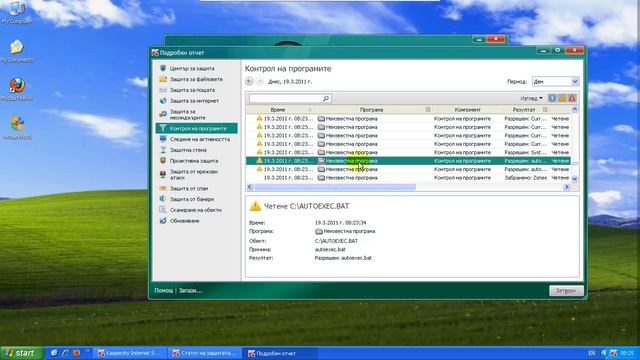Viewport: 640px width, 360px height.
Task: Open the Обновяване section
Action: [184, 221]
